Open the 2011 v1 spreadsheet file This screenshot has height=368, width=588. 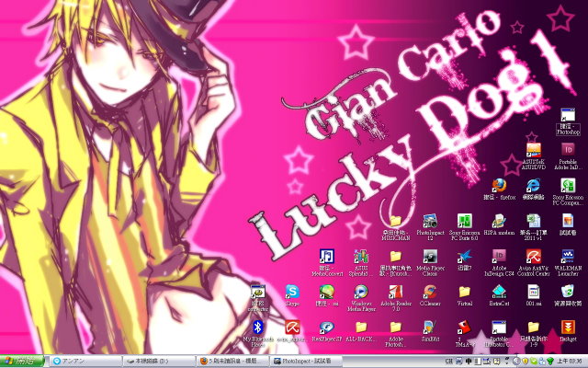pyautogui.click(x=533, y=221)
